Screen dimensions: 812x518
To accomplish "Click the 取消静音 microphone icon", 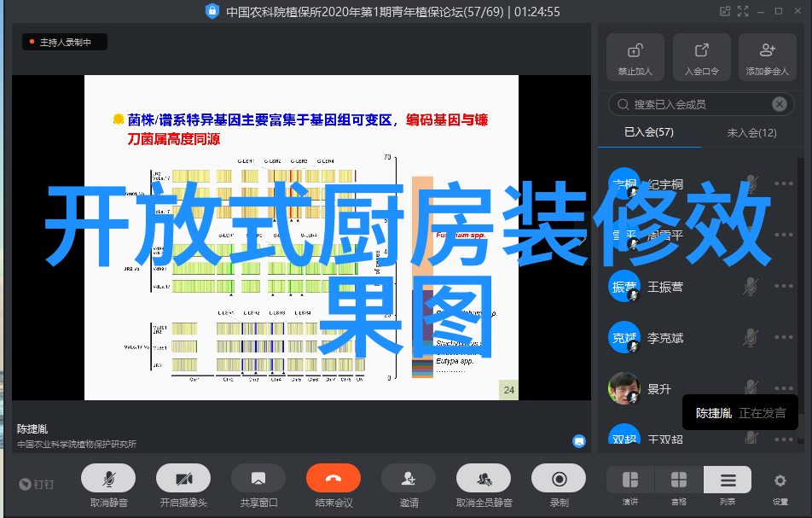I will click(107, 479).
